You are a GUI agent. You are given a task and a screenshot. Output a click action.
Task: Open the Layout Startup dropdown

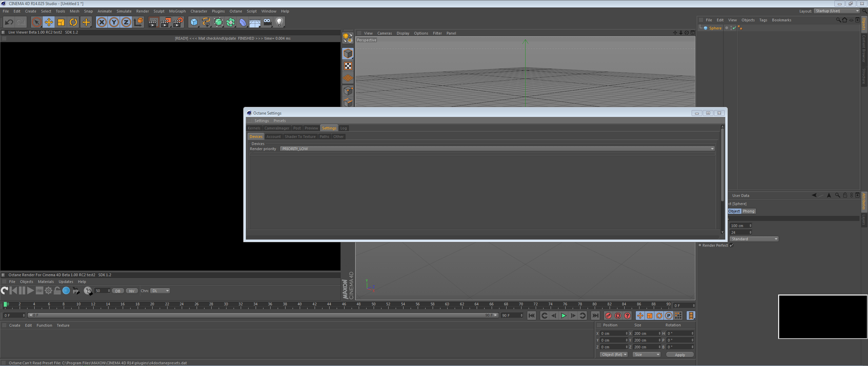(837, 11)
